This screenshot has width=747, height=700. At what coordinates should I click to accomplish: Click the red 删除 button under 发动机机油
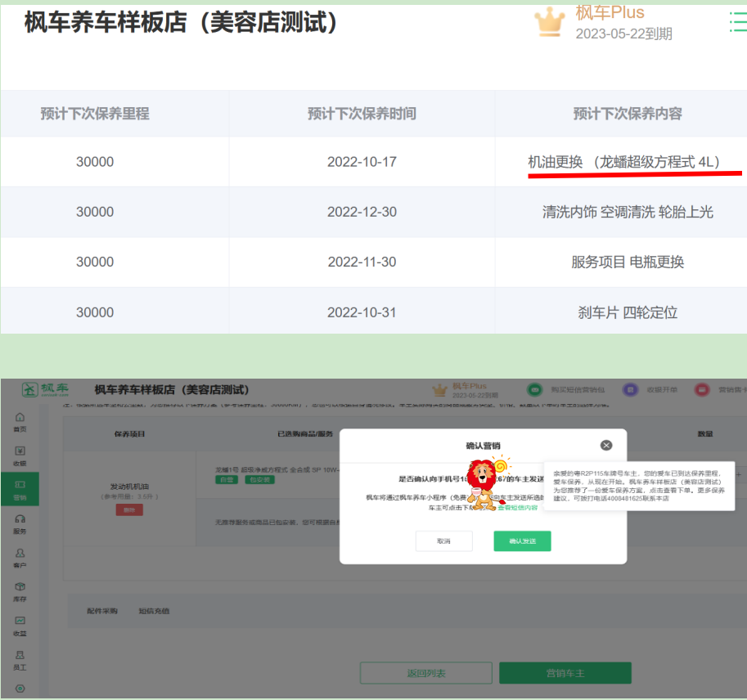click(x=129, y=510)
